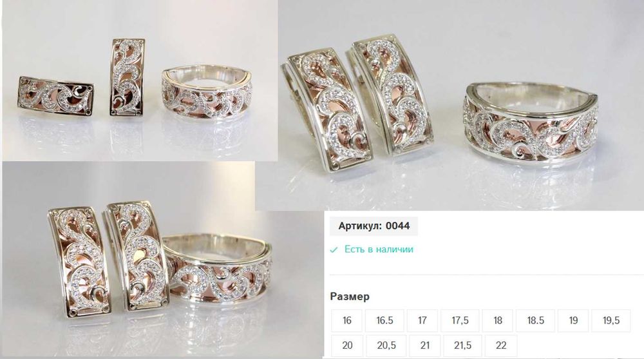Pick size 17,5 button

pyautogui.click(x=460, y=320)
